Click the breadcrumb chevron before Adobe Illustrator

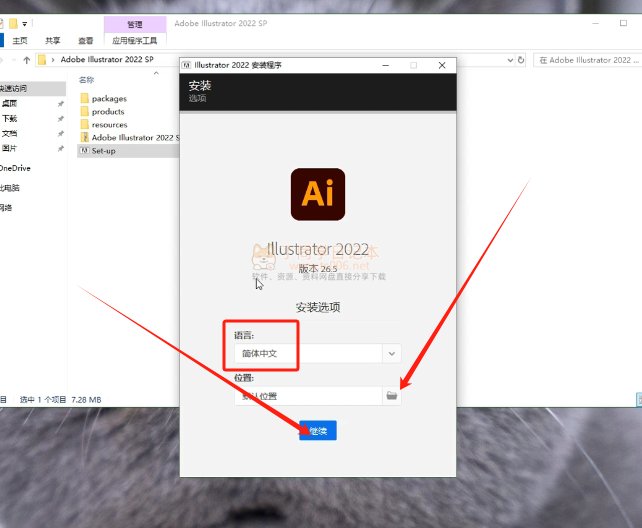(53, 60)
